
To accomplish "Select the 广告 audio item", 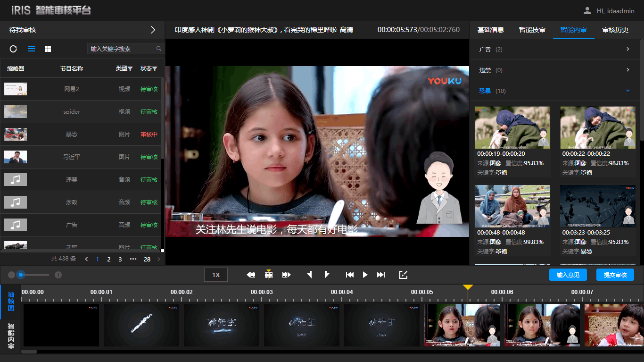I will click(x=81, y=225).
